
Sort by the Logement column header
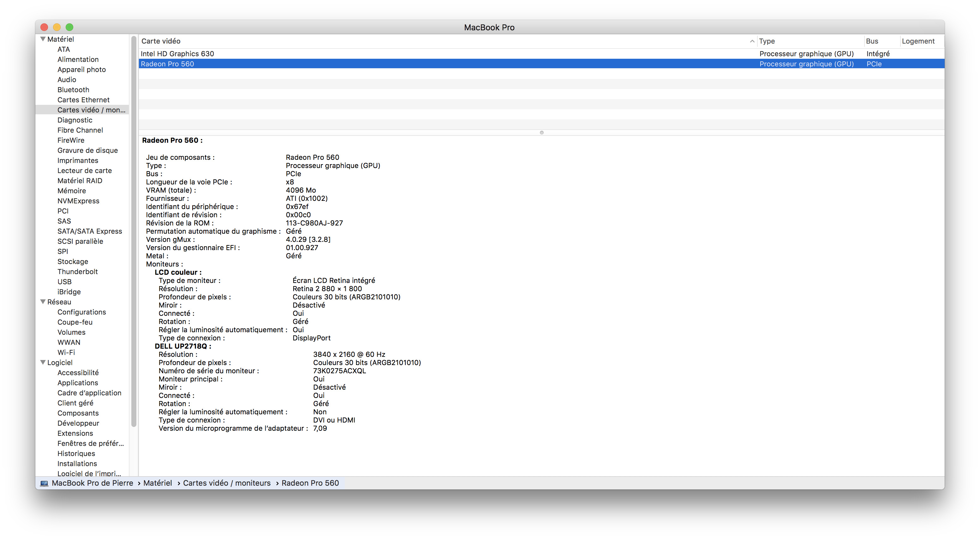[x=922, y=41]
